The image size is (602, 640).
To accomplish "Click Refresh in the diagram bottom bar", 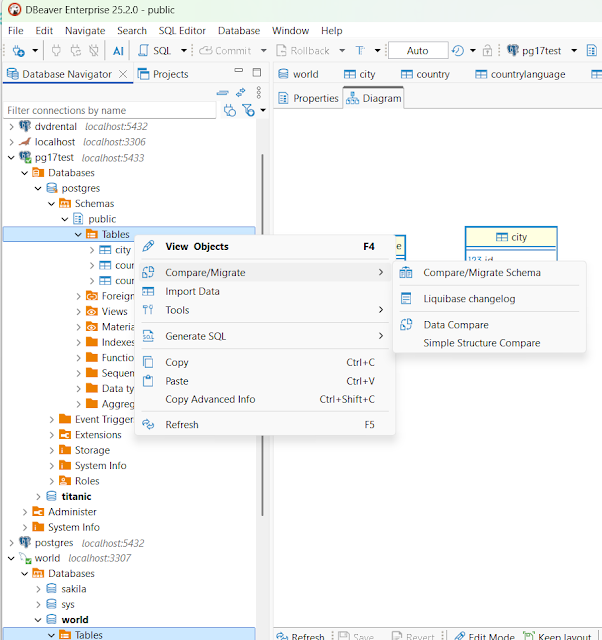I will (300, 636).
